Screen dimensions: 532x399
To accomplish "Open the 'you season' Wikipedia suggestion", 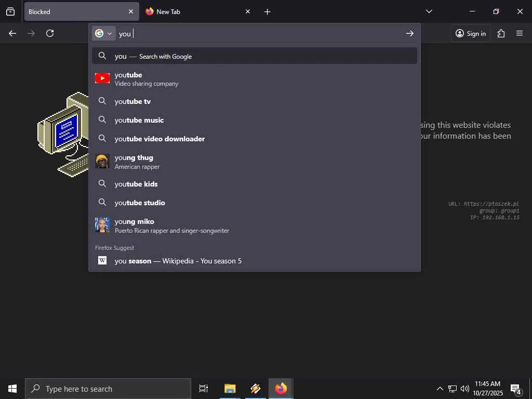I will tap(255, 261).
